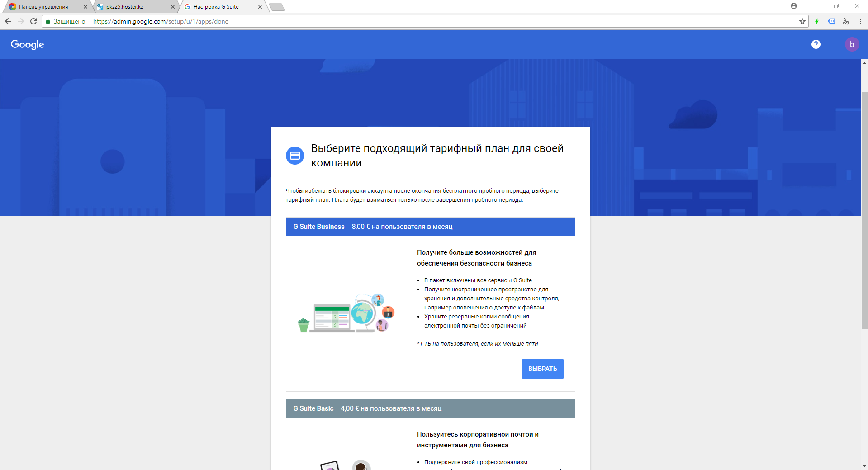Click the G Suite Business illustration

tap(346, 313)
